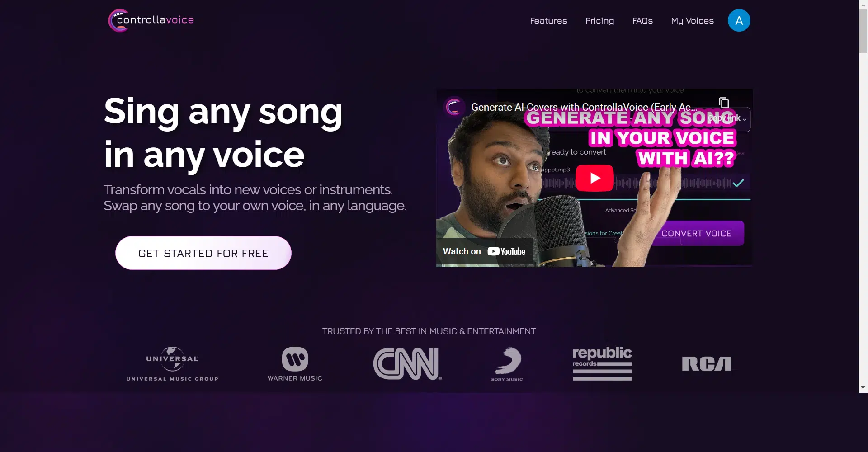This screenshot has width=868, height=452.
Task: Go to the Pricing page
Action: 599,20
